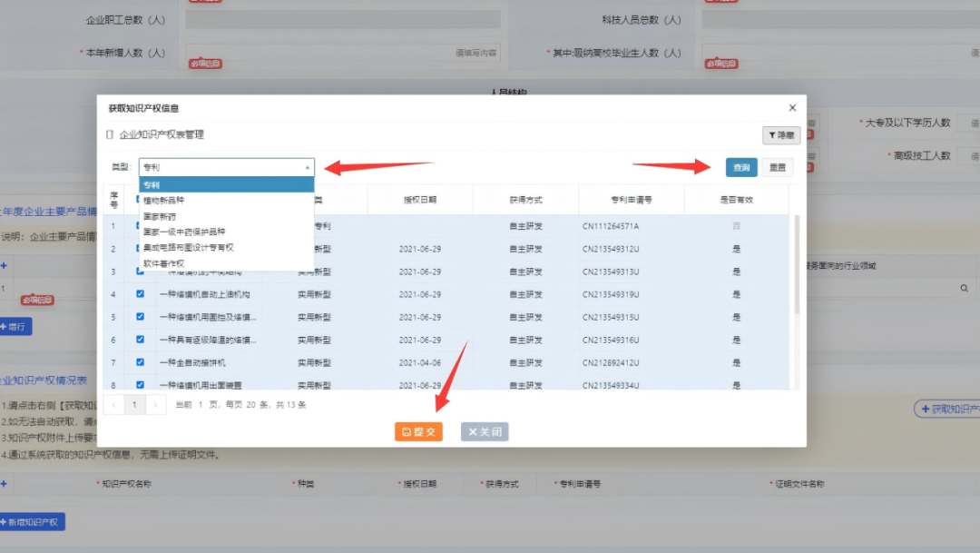This screenshot has height=553, width=980.
Task: Uncheck row 7 全自动摊饼机 checkbox
Action: click(x=140, y=362)
